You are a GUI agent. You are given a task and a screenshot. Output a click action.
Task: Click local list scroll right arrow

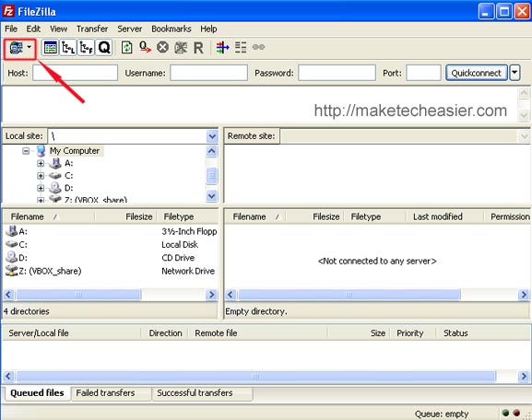pos(212,295)
